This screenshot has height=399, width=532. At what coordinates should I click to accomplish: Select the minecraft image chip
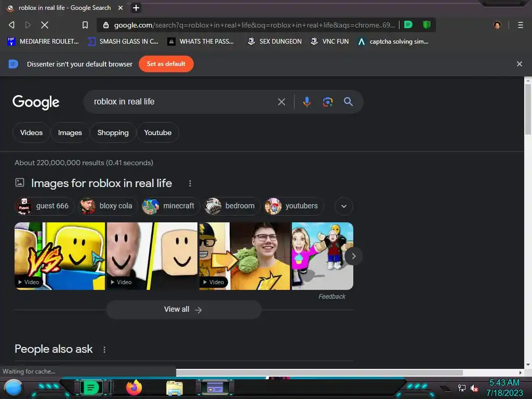click(170, 206)
